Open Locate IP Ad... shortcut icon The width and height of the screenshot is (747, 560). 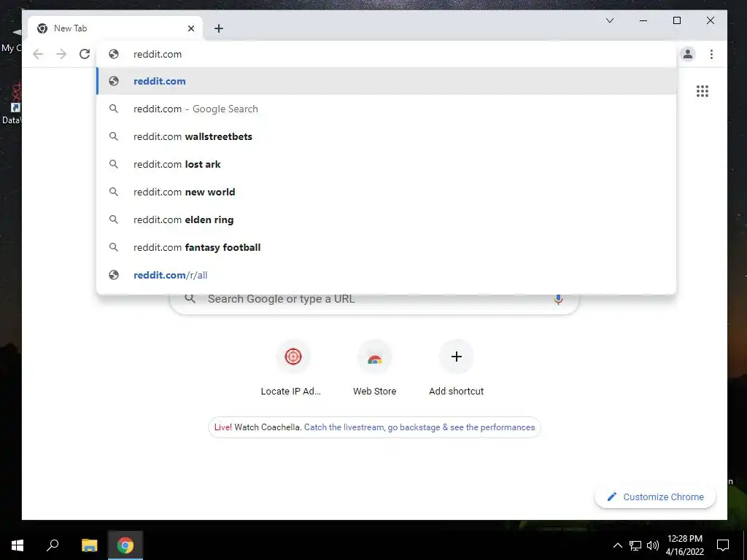tap(293, 357)
